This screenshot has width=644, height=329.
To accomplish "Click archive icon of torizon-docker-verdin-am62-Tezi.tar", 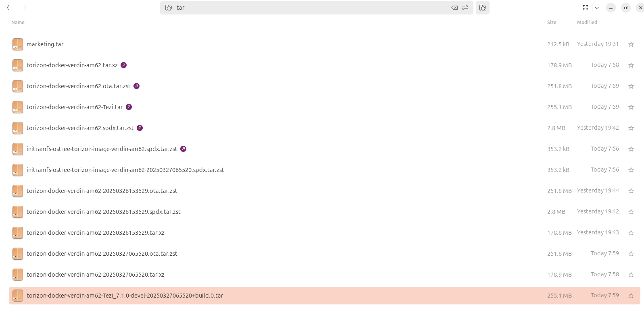I will pos(18,107).
